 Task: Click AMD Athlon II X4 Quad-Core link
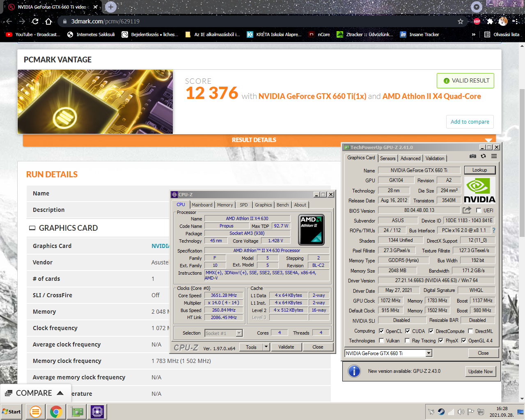[x=432, y=96]
